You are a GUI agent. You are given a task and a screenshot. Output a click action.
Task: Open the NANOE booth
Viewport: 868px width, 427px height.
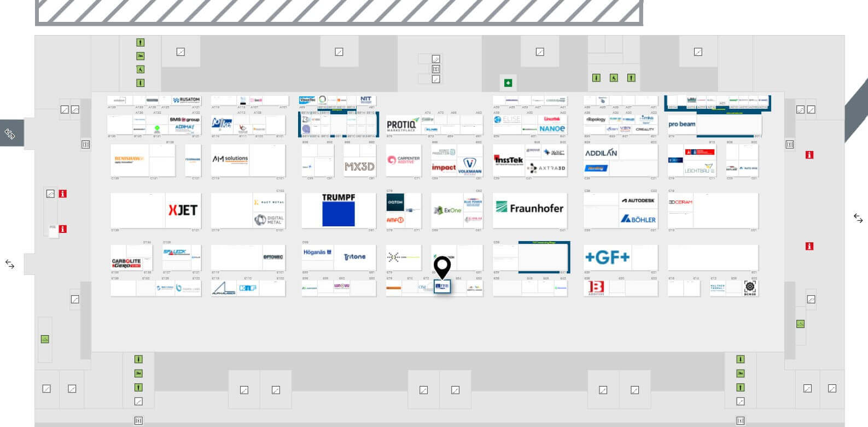click(552, 129)
